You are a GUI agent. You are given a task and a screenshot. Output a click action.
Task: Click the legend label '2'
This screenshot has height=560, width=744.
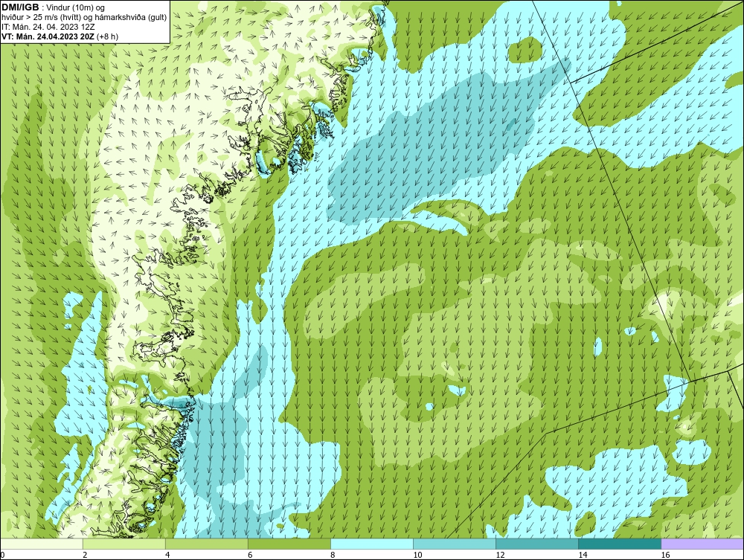(x=85, y=555)
